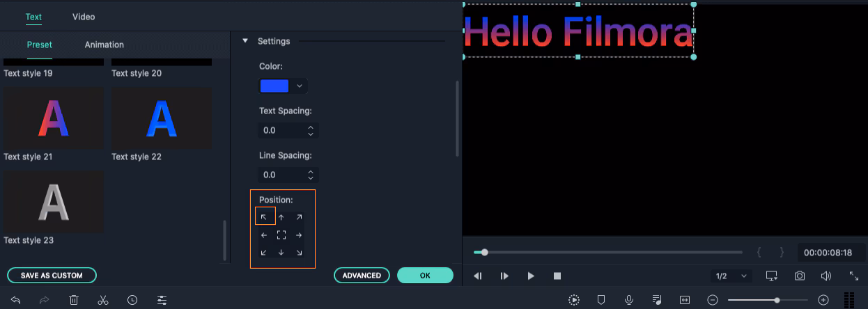Record voiceover with microphone icon
The image size is (868, 309).
629,300
